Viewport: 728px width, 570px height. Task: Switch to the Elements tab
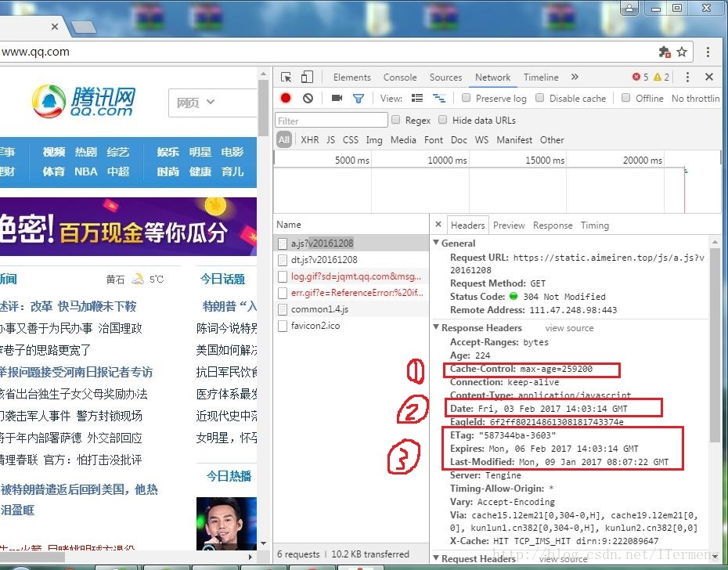[x=352, y=77]
